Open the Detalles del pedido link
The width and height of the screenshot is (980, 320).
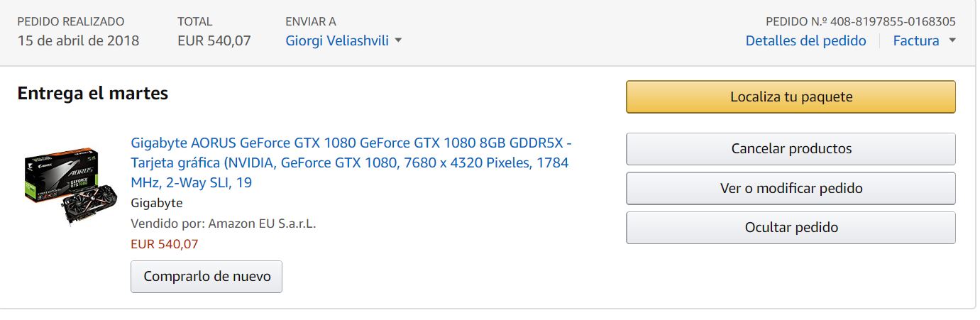tap(805, 41)
